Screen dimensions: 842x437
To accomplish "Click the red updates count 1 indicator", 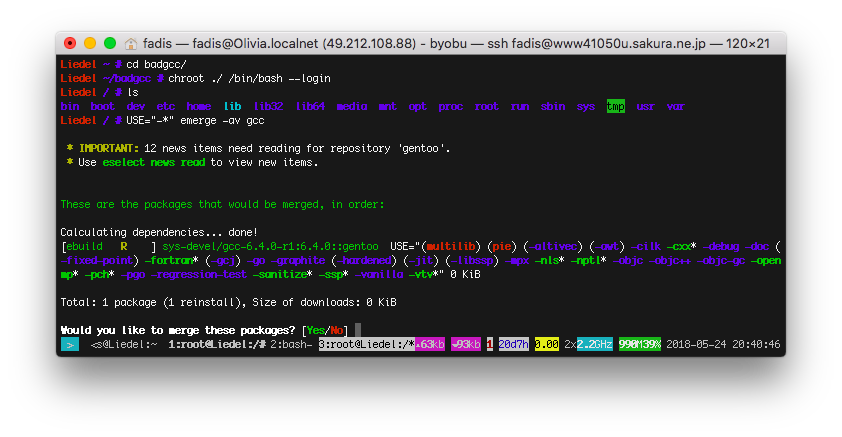I will (x=490, y=344).
